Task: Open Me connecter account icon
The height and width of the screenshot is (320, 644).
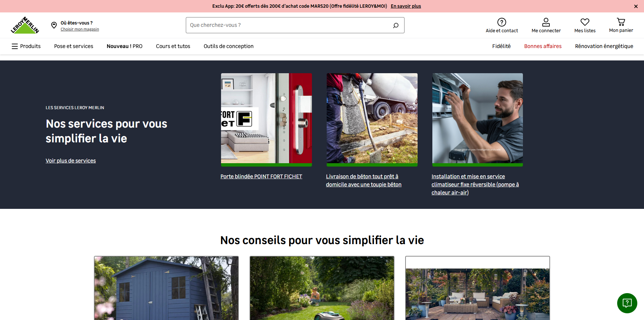Action: tap(546, 22)
